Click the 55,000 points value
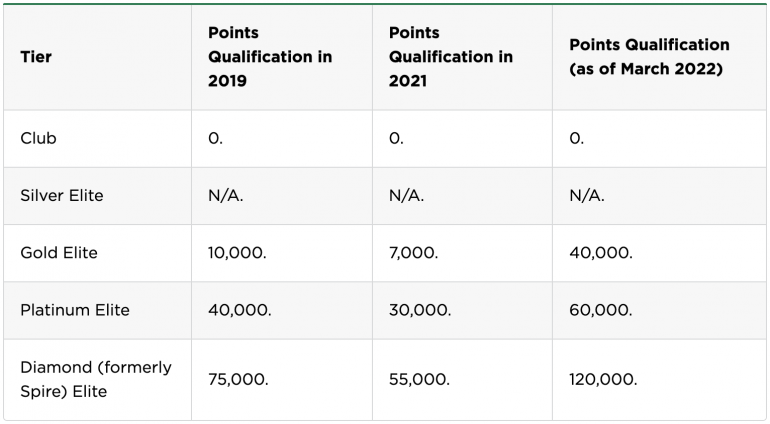Image resolution: width=770 pixels, height=424 pixels. [419, 380]
